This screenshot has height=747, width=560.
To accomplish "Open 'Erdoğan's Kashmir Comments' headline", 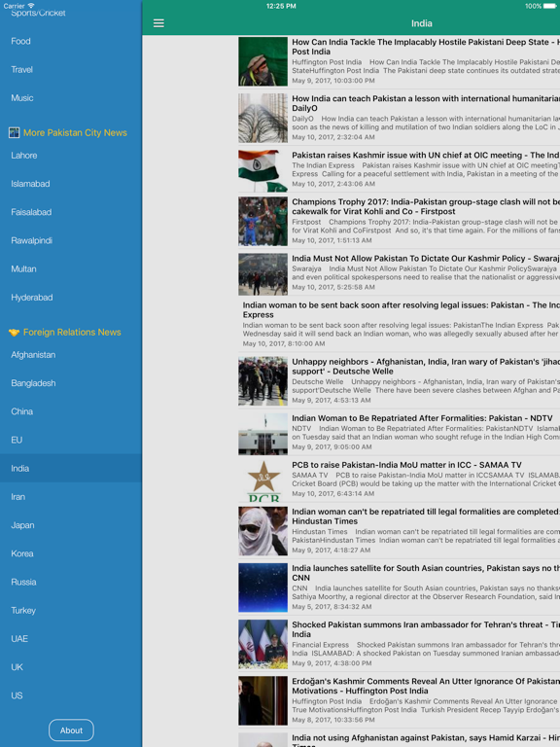I will pyautogui.click(x=426, y=686).
